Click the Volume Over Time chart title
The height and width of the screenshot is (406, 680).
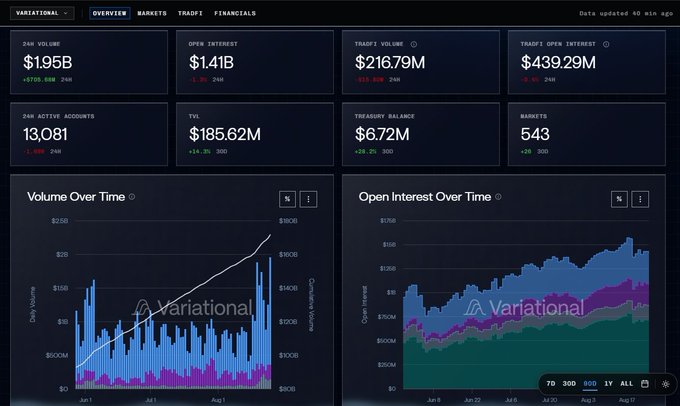click(x=76, y=197)
